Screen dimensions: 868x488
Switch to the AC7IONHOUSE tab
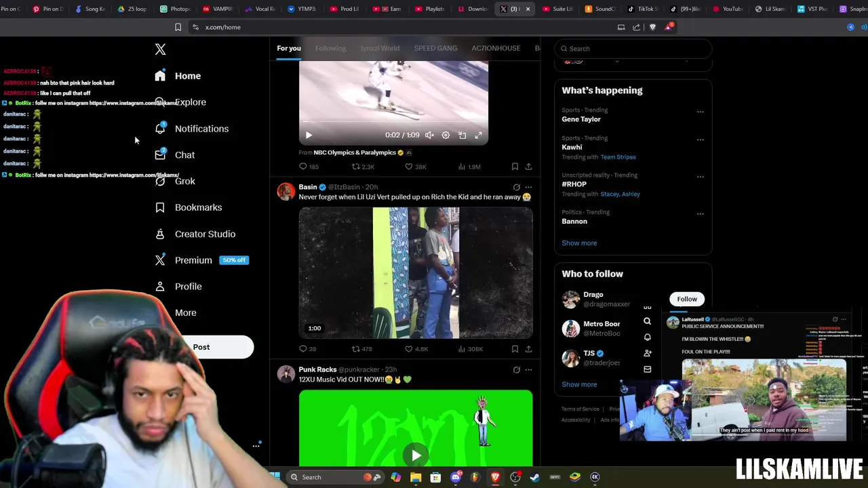tap(496, 48)
